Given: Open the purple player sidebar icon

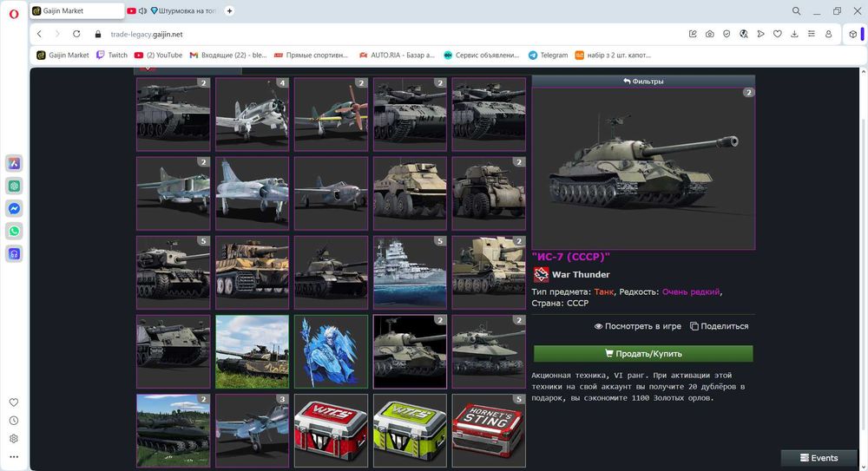Looking at the screenshot, I should pos(14,254).
